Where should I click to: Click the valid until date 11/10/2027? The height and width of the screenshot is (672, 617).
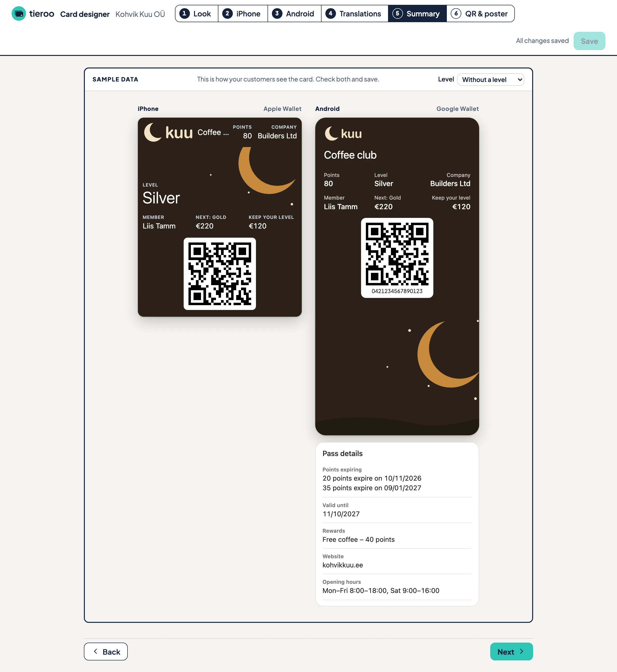(x=341, y=514)
